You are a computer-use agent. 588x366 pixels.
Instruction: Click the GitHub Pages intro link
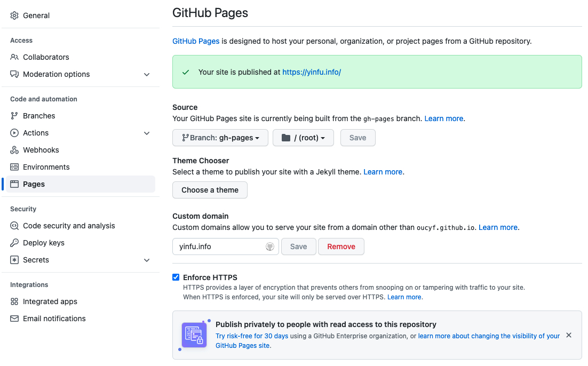(196, 41)
